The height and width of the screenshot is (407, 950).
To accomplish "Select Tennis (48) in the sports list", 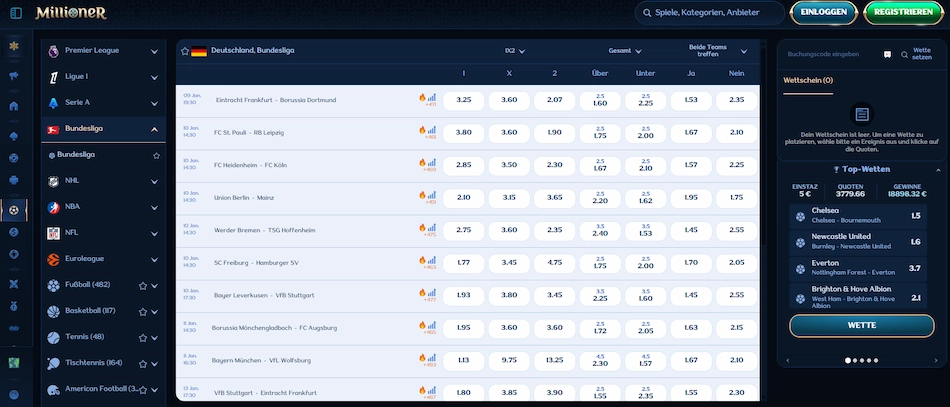I will (84, 337).
